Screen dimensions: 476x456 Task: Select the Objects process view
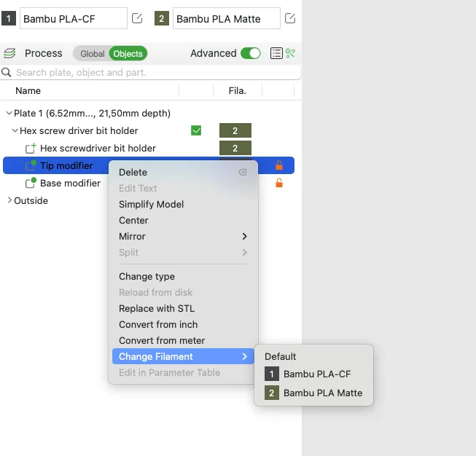click(128, 54)
